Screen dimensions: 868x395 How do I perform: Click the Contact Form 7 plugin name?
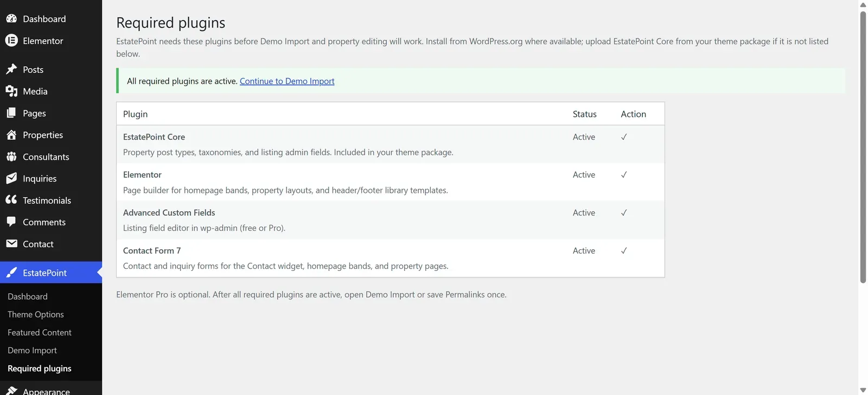pyautogui.click(x=152, y=250)
